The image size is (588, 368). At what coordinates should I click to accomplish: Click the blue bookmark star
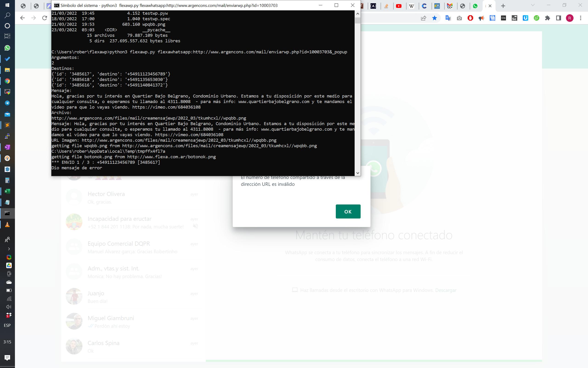[435, 18]
